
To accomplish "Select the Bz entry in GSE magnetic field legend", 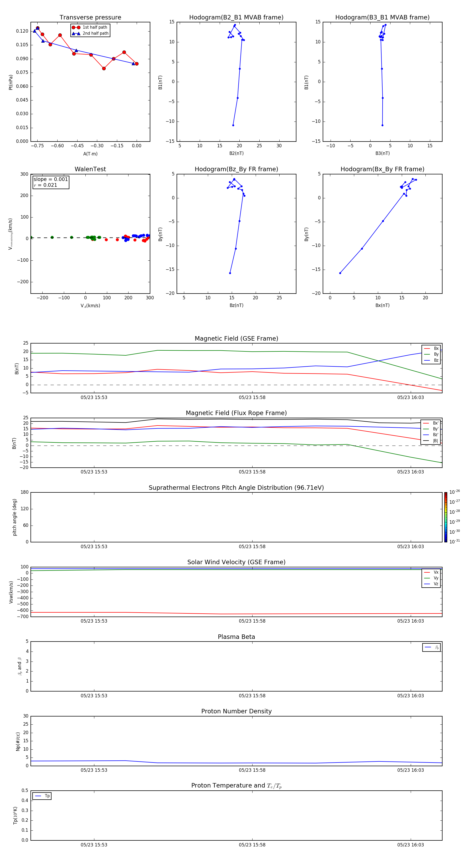I will 431,360.
